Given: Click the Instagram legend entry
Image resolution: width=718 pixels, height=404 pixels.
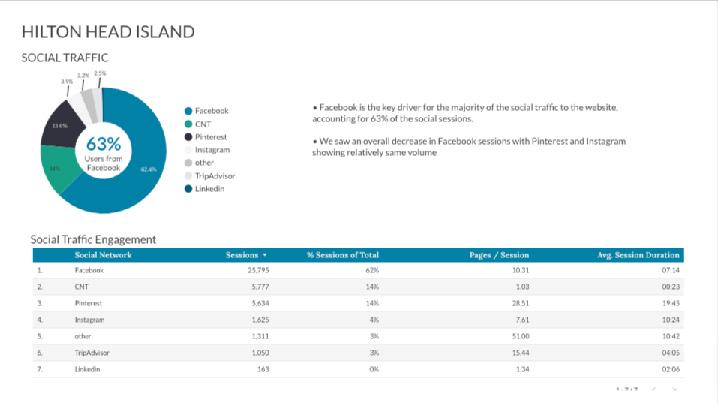Looking at the screenshot, I should (207, 150).
